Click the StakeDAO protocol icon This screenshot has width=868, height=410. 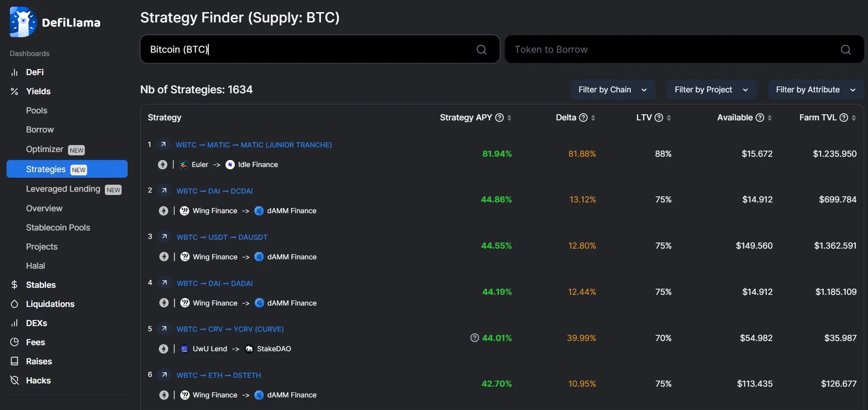(249, 349)
